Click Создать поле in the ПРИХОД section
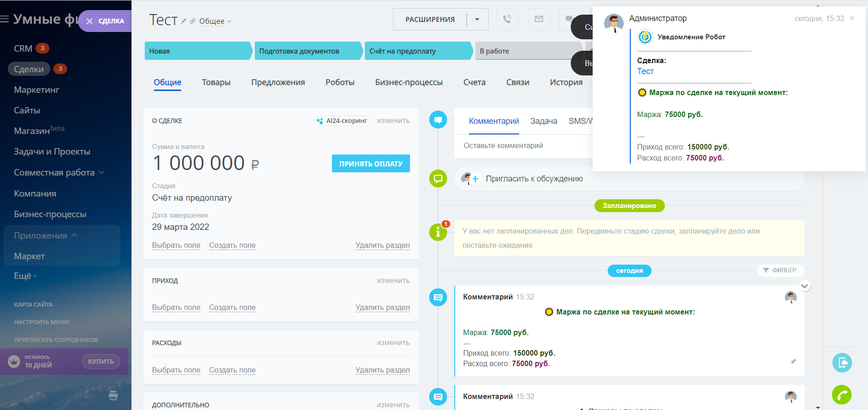868x410 pixels. tap(232, 308)
